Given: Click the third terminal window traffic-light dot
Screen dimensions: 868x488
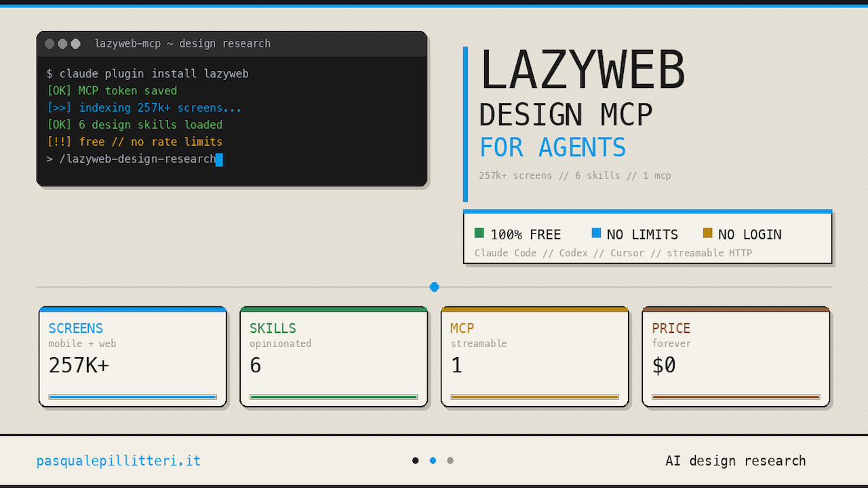Looking at the screenshot, I should 76,44.
